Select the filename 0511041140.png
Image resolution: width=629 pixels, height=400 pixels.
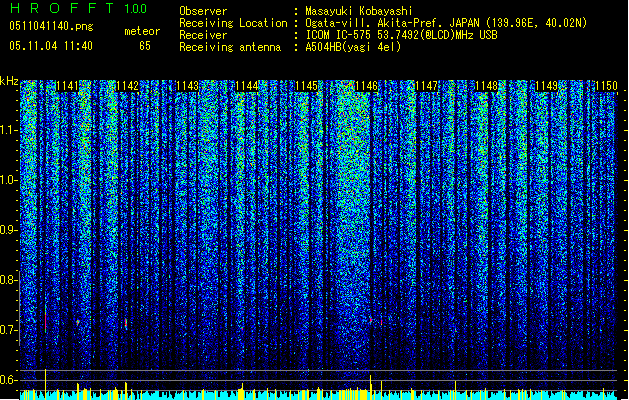[51, 27]
